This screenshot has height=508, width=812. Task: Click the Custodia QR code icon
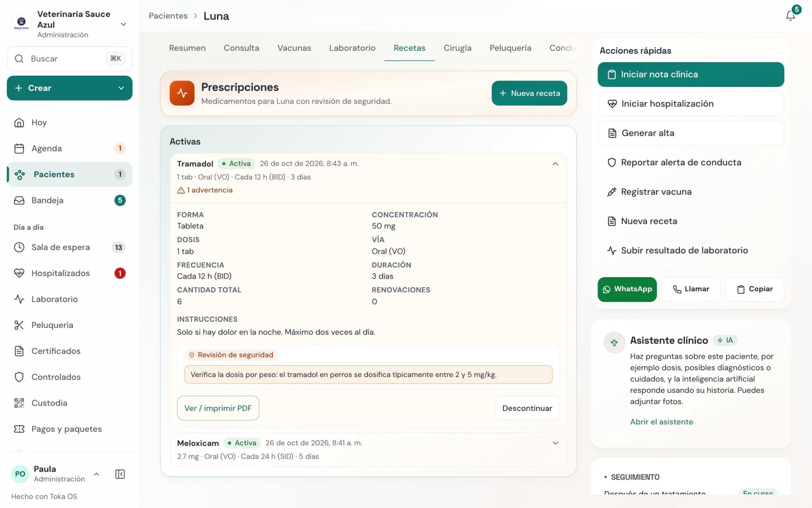19,403
